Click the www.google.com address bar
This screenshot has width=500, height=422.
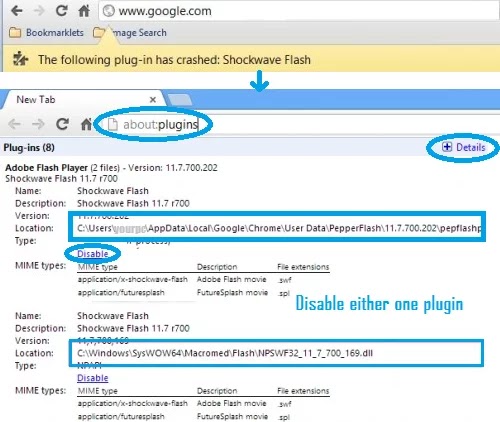tap(299, 11)
